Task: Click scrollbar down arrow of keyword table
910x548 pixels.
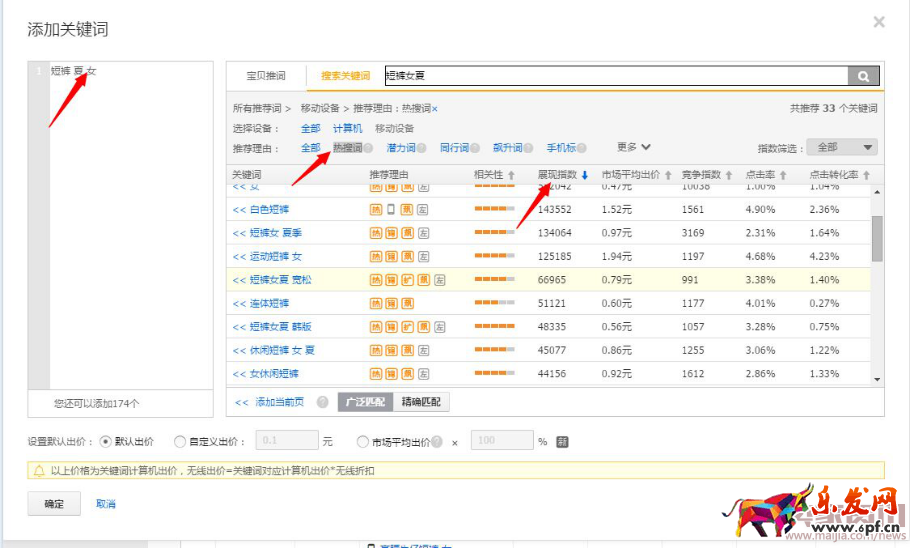Action: (x=877, y=379)
